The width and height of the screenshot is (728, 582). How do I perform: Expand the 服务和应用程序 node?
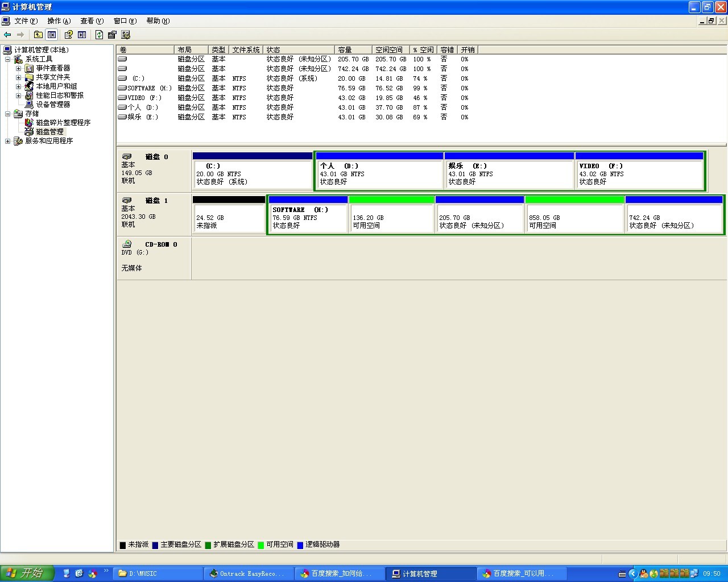point(7,141)
